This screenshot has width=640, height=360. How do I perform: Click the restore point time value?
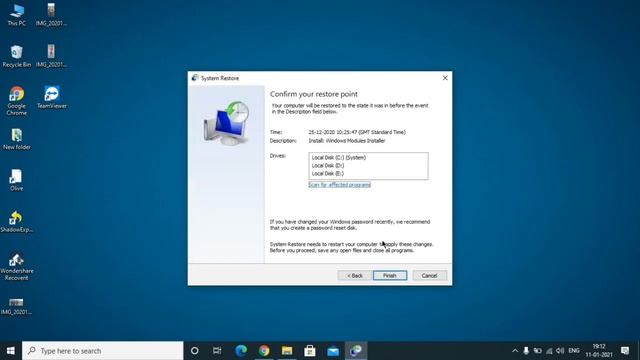[357, 132]
